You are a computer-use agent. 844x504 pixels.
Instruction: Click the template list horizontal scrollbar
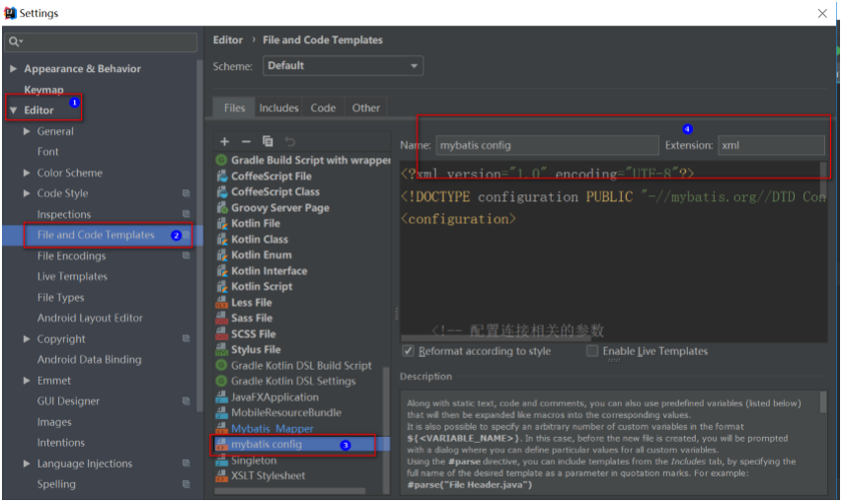[x=290, y=491]
